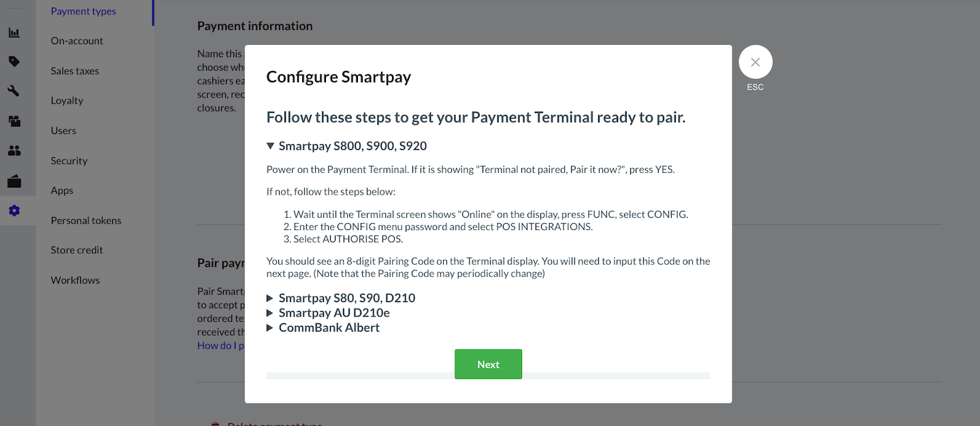Open the Users settings page
The height and width of the screenshot is (426, 980).
coord(61,130)
